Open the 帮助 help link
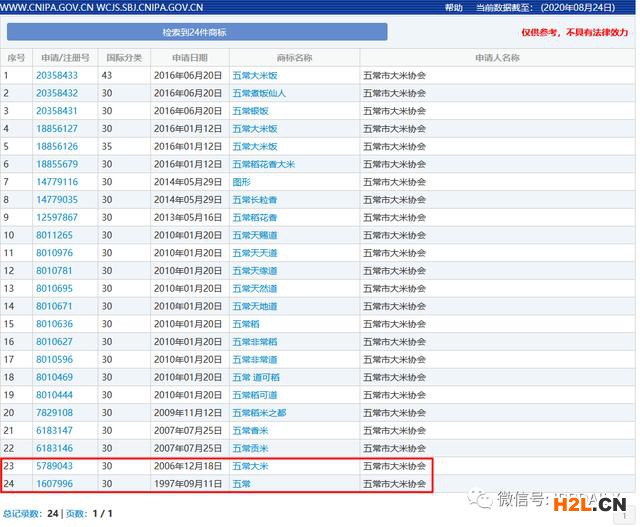 tap(453, 8)
